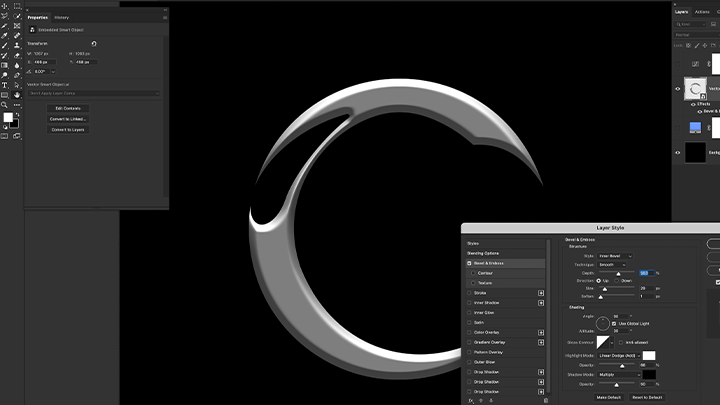Select the Horizontal Type tool

5,85
